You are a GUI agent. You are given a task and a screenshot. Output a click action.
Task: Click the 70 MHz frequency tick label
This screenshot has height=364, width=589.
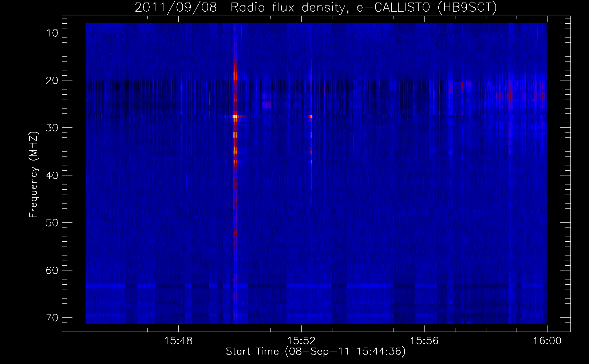(x=52, y=317)
